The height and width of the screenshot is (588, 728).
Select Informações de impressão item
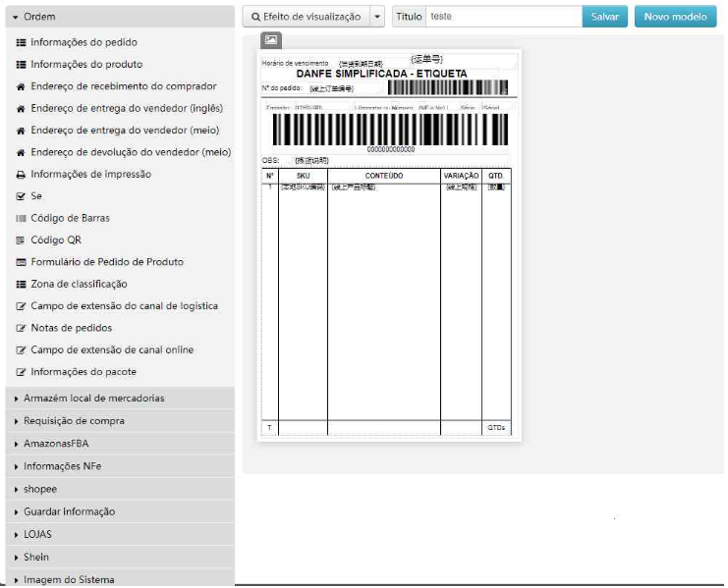click(91, 175)
